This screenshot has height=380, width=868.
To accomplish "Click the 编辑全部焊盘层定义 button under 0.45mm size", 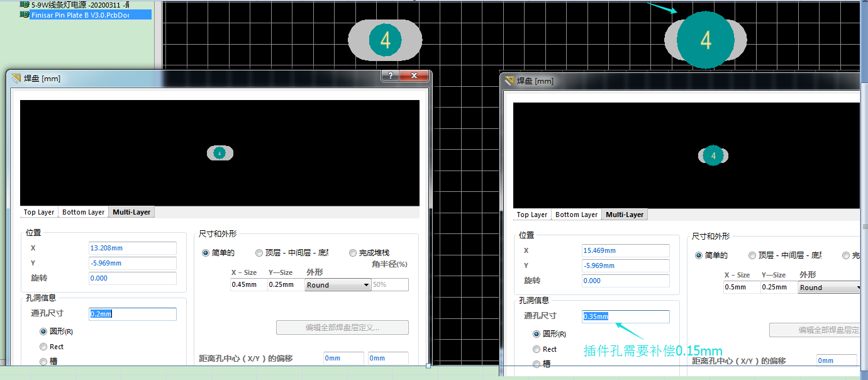I will click(x=342, y=328).
